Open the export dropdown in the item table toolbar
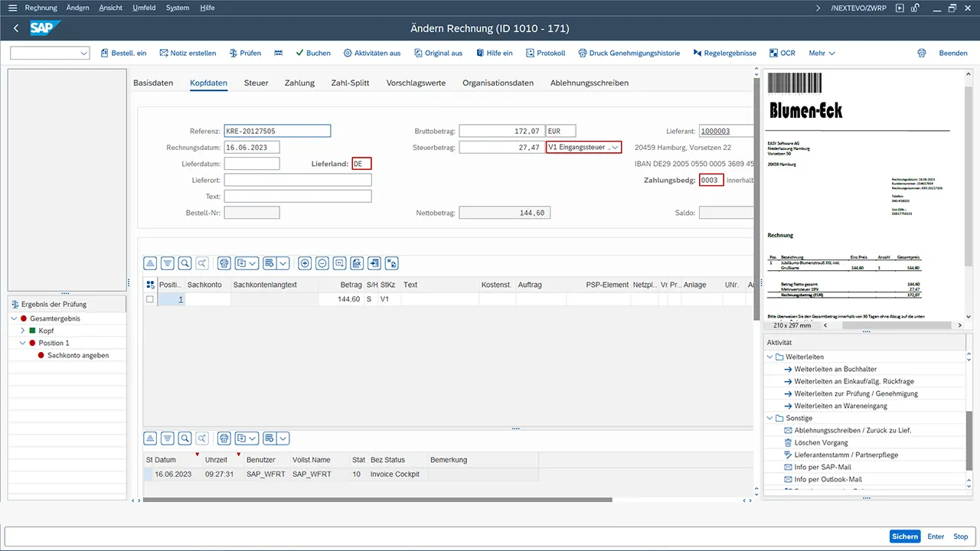The image size is (980, 551). pos(247,263)
